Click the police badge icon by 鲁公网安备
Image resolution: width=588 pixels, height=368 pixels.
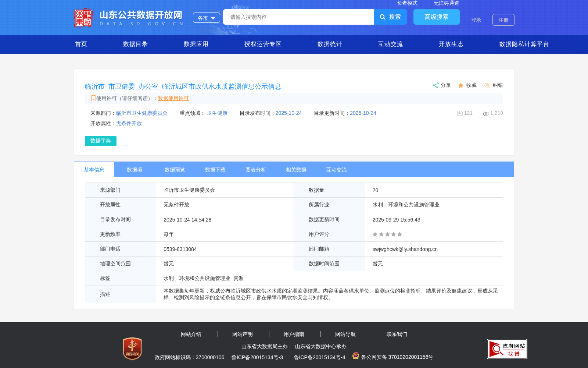point(355,355)
